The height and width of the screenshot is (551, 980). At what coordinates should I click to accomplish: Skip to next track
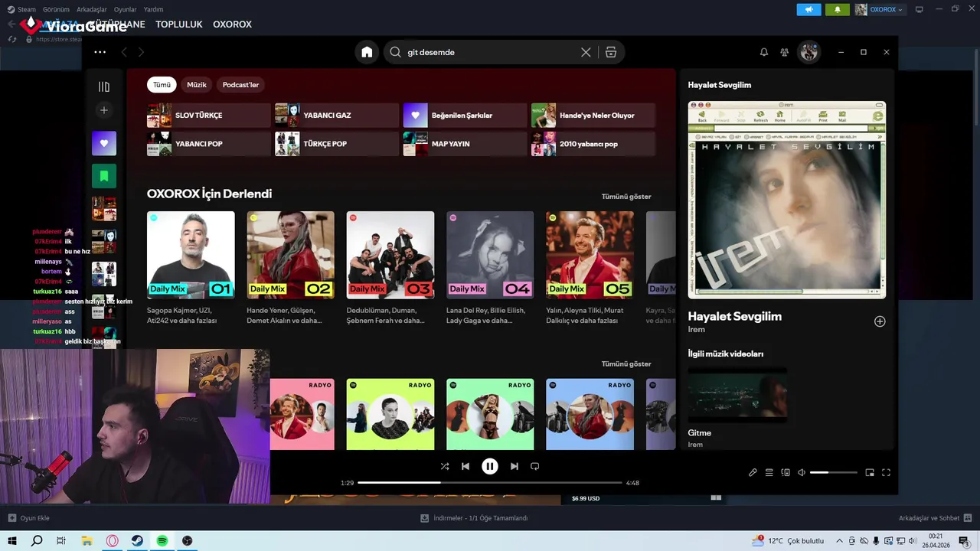click(514, 466)
